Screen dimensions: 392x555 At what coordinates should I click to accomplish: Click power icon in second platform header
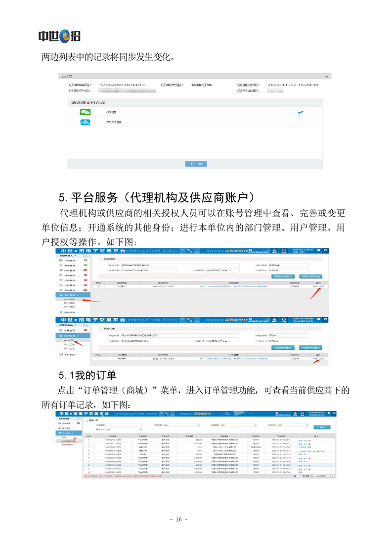(x=326, y=320)
